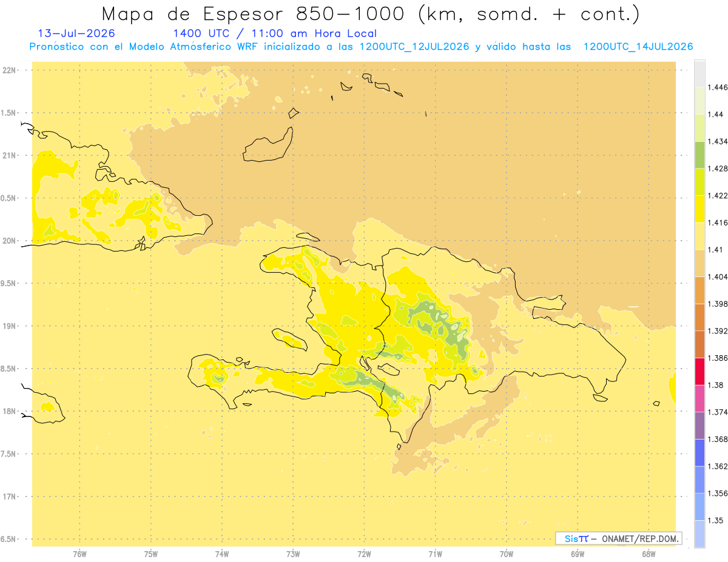Click the colorbar value '1.416'

point(718,222)
